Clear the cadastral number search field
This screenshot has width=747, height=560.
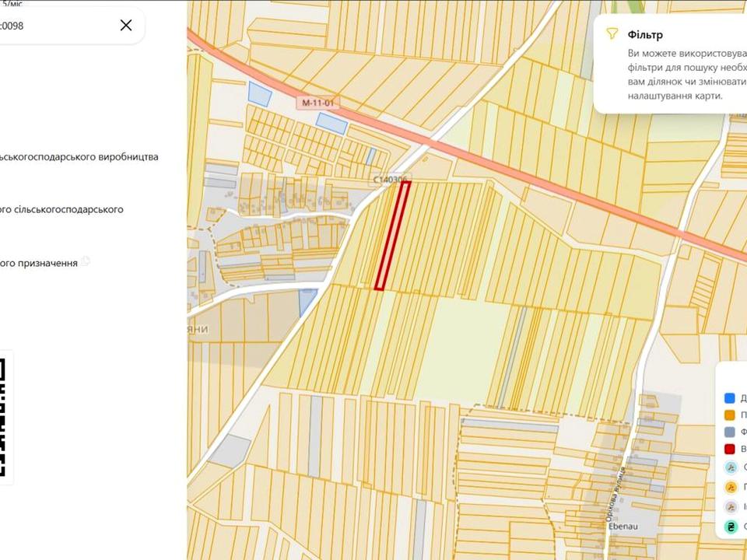126,25
